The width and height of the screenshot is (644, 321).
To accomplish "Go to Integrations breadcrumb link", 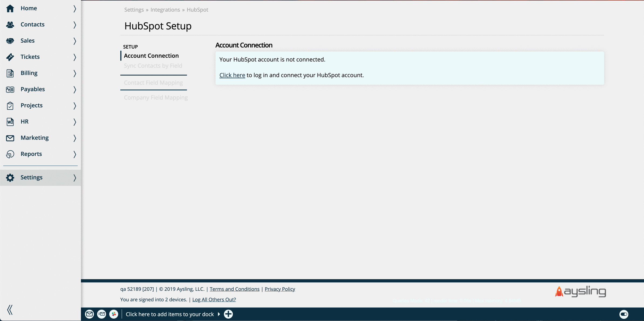I will click(165, 10).
